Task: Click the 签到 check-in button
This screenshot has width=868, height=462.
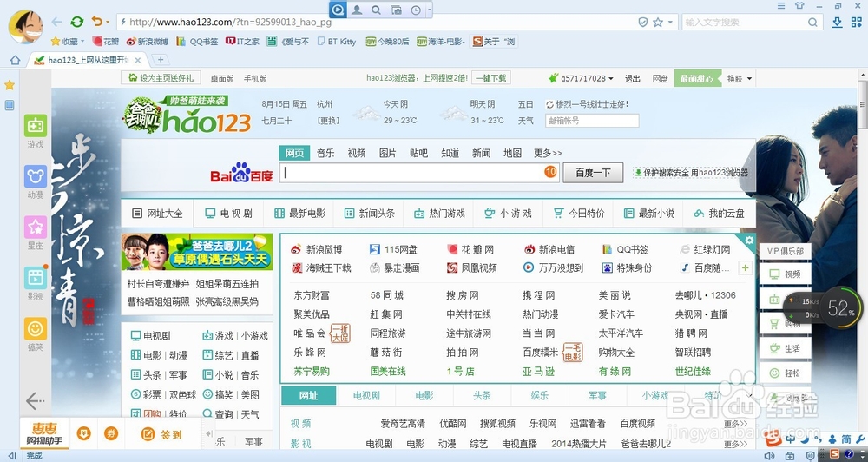Action: coord(161,434)
